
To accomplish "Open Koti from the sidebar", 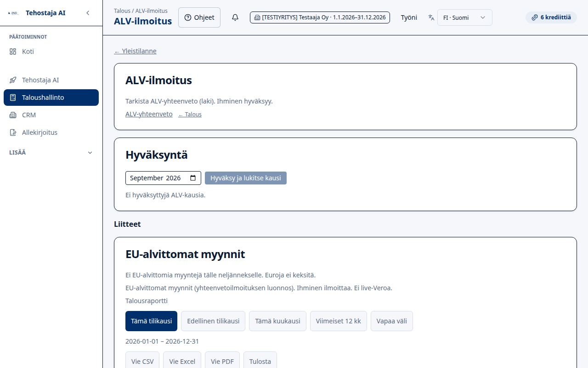I will point(51,52).
